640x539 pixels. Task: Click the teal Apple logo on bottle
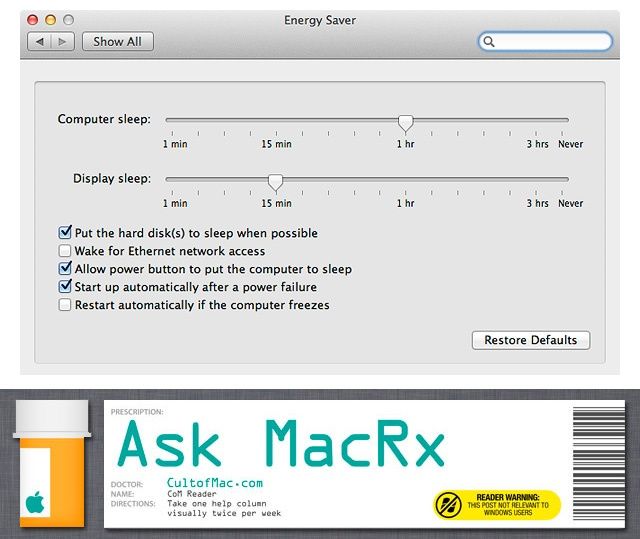(35, 502)
